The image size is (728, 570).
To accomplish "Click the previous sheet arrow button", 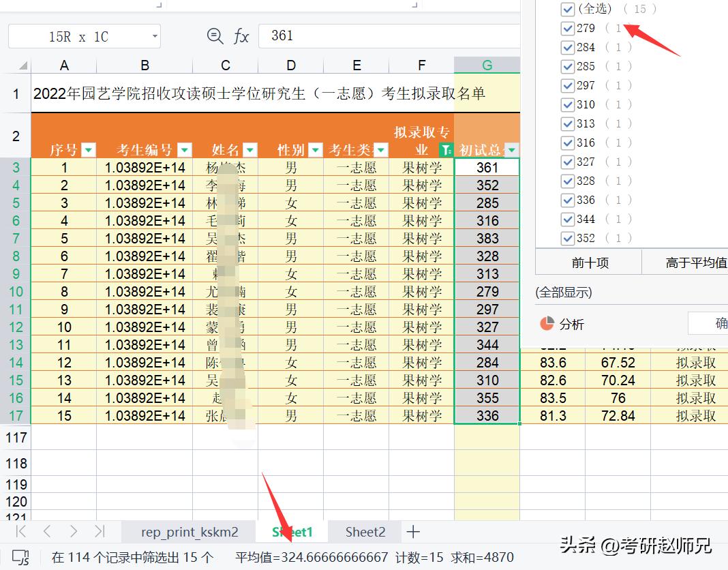I will point(46,532).
